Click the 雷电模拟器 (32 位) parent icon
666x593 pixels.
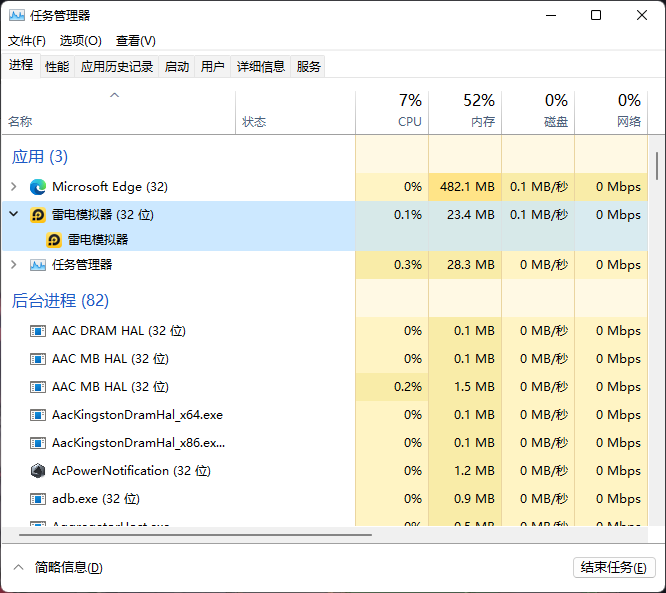[x=38, y=215]
